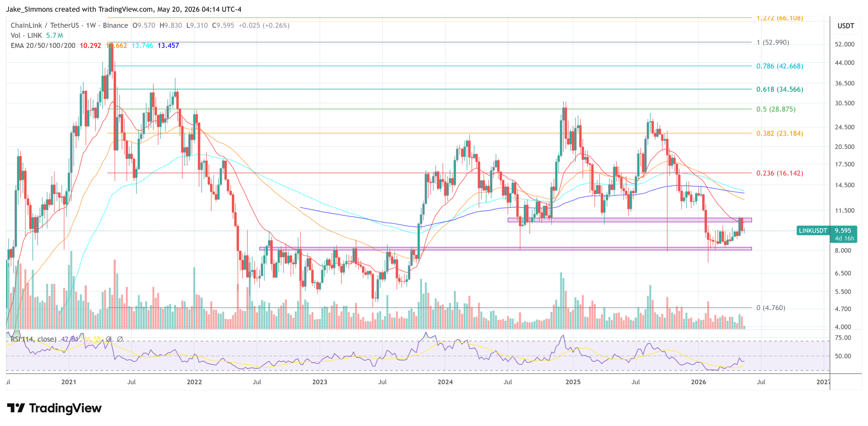This screenshot has width=868, height=426.
Task: Click 6.500 on the price axis
Action: (x=843, y=273)
